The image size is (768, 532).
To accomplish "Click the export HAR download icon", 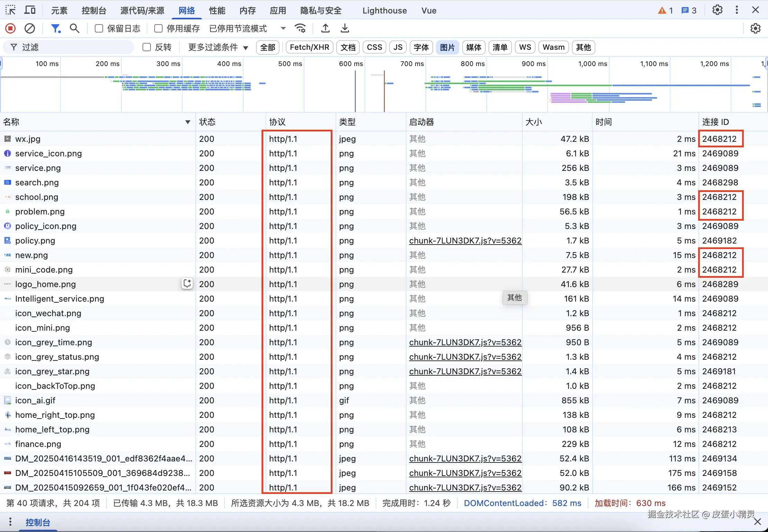I will coord(345,28).
